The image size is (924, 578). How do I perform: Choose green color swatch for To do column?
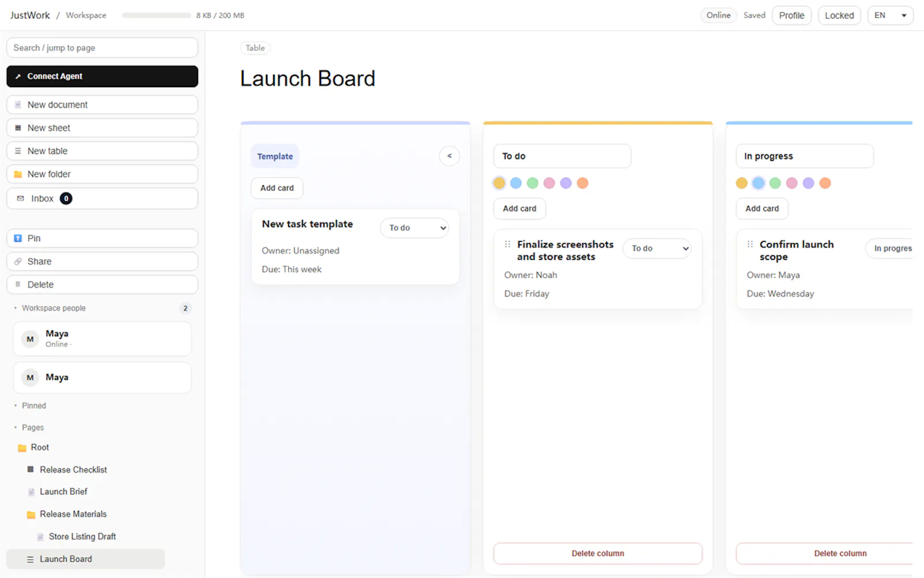(533, 183)
